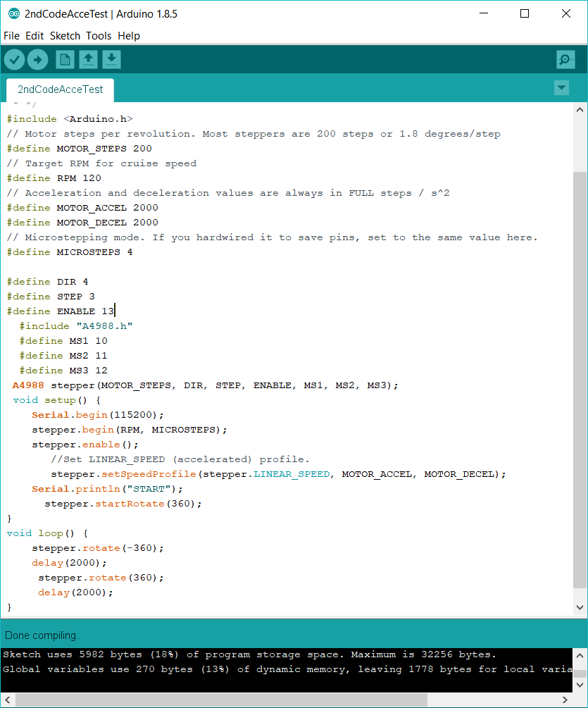Save the sketch with Save icon

111,60
